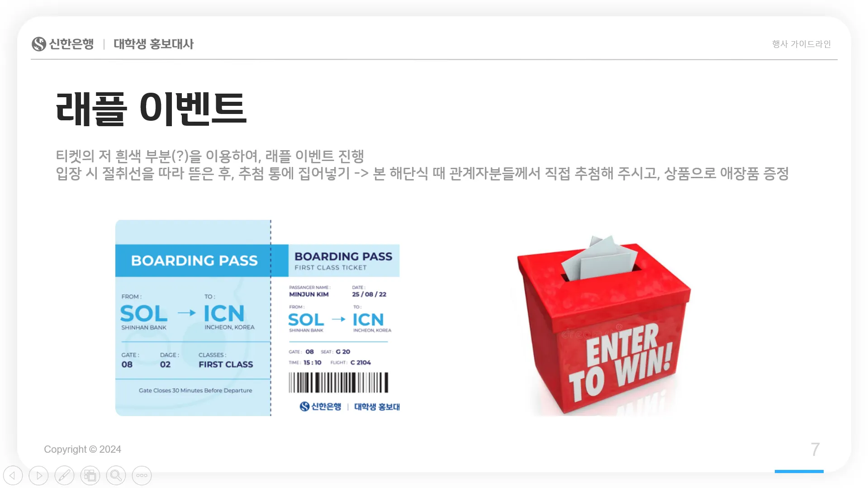Click the Shinhan logo on the ticket stub
Viewport: 868px width, 488px height.
pos(305,407)
